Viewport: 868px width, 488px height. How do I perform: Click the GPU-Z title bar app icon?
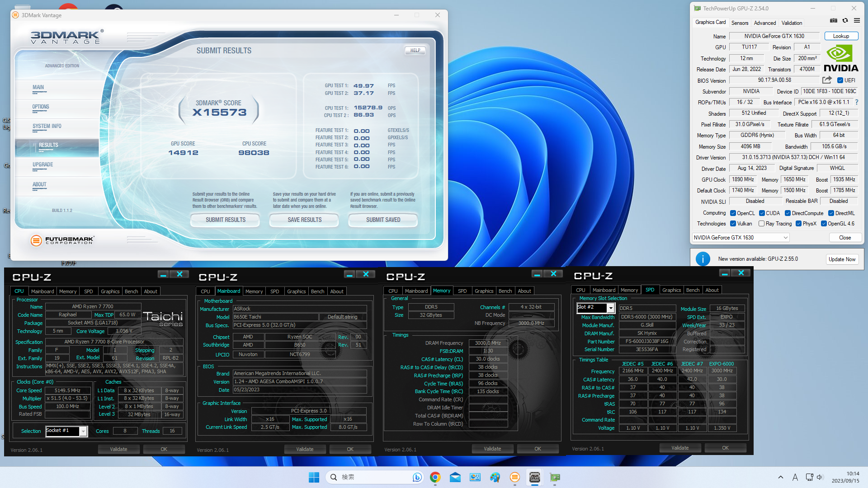click(697, 8)
